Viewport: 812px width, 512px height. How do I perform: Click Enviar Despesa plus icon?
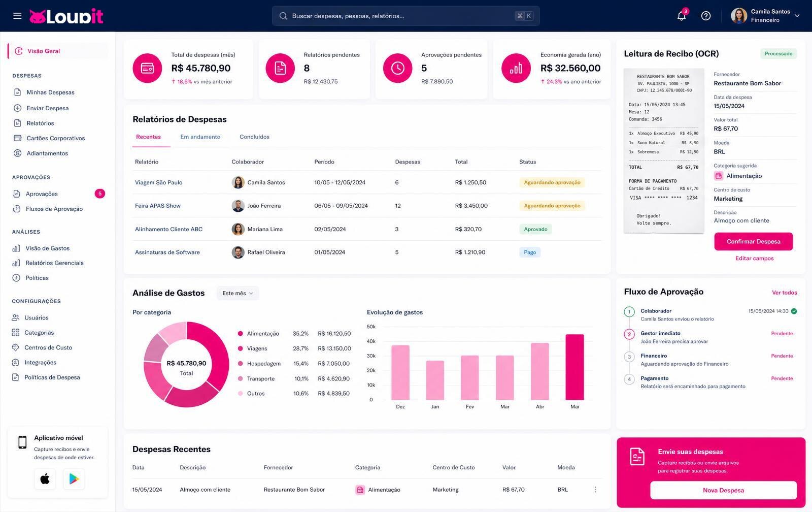pyautogui.click(x=17, y=108)
